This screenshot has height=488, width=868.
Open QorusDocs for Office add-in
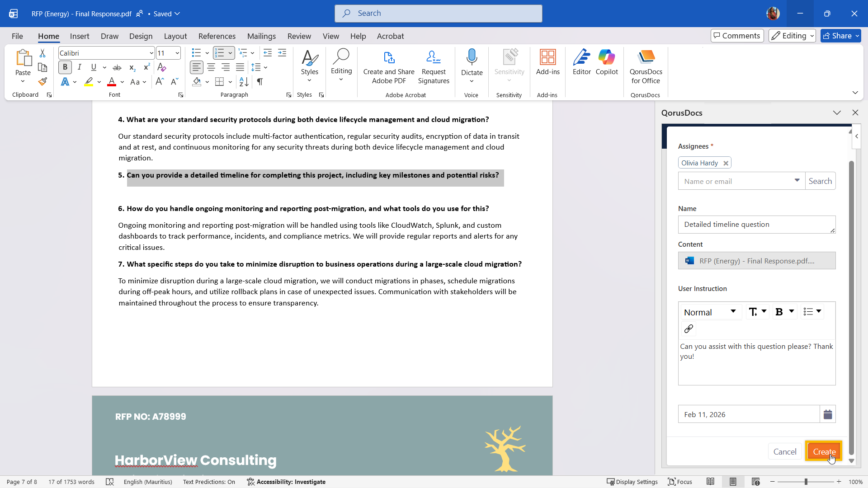(646, 67)
